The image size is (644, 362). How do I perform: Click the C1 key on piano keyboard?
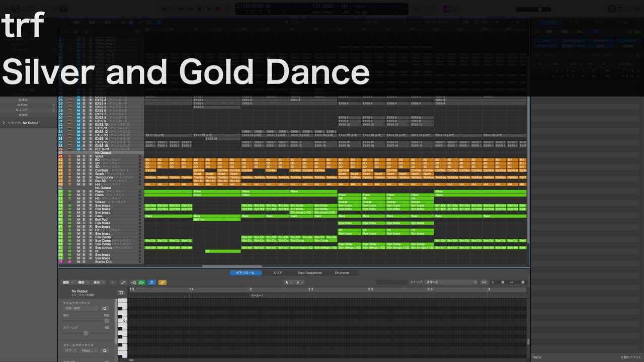[122, 320]
